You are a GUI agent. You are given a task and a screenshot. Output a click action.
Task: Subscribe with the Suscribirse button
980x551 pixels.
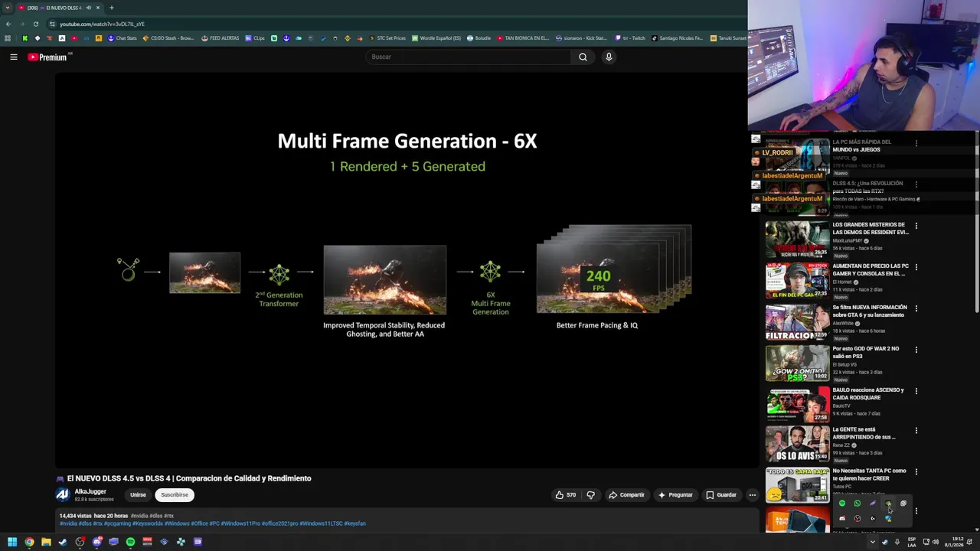[175, 495]
